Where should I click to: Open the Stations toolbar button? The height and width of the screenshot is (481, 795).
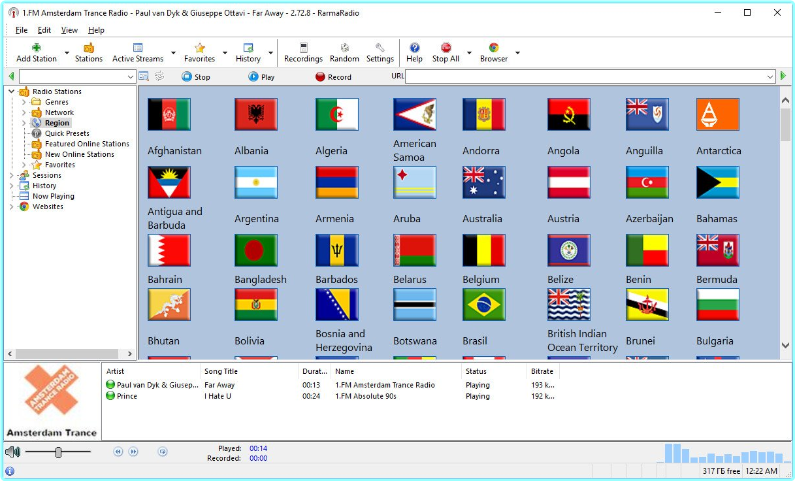point(89,53)
